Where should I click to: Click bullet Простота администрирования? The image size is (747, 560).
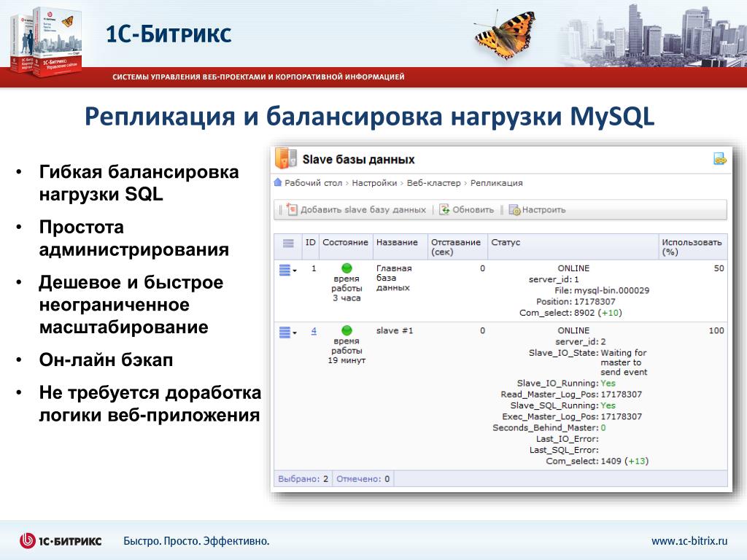click(x=134, y=238)
